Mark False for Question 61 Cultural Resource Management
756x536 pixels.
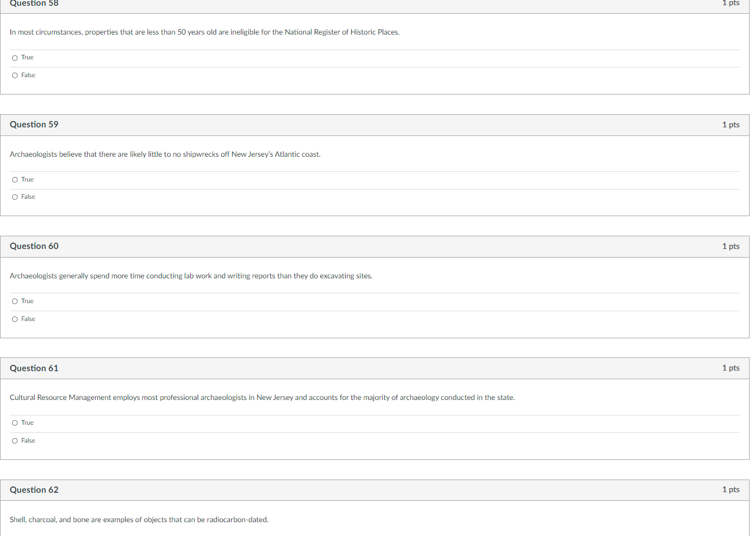[15, 441]
